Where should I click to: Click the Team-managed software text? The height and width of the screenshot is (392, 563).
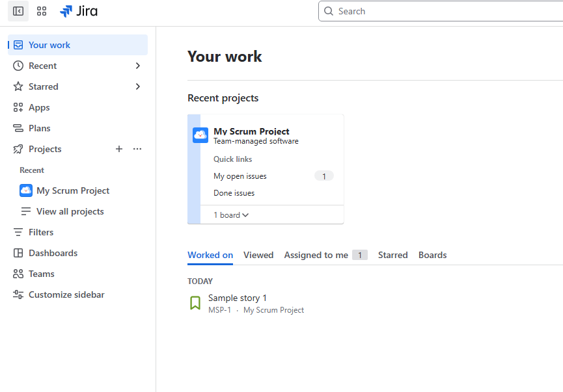click(x=256, y=141)
